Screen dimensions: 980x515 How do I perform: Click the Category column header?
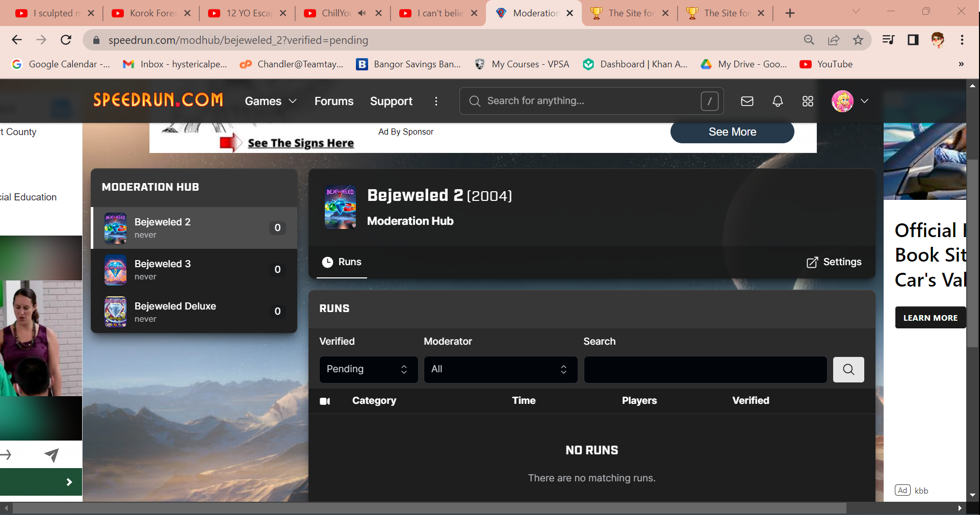[x=374, y=401]
